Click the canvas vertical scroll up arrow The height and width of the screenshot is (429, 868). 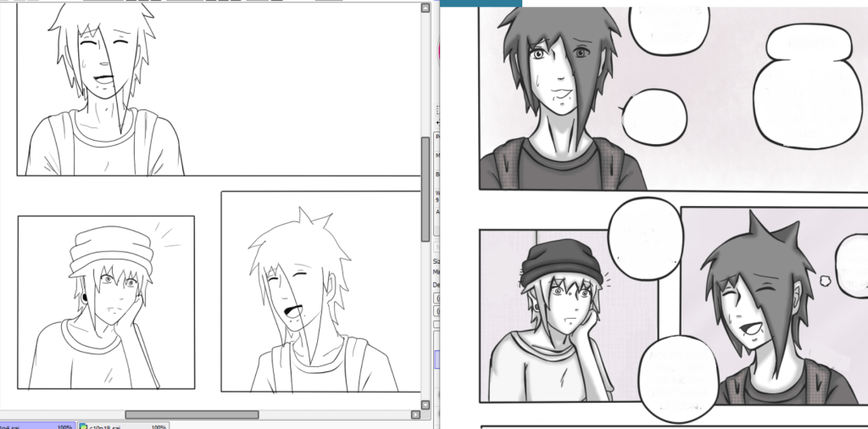pos(426,8)
